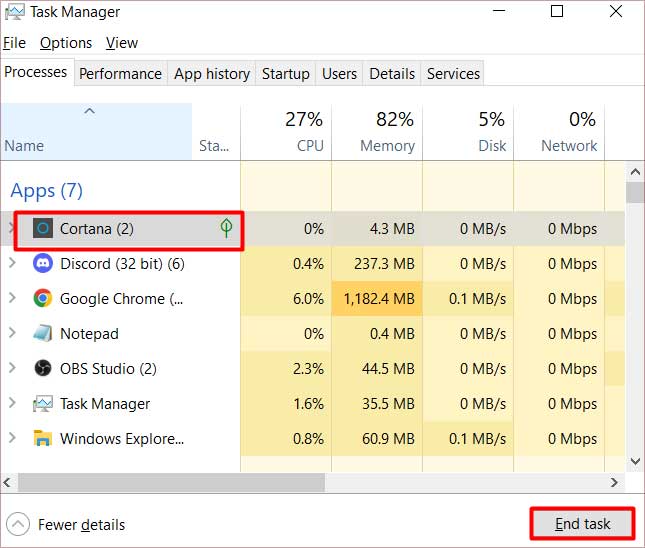
Task: Click the Notepad icon in list
Action: click(x=43, y=333)
